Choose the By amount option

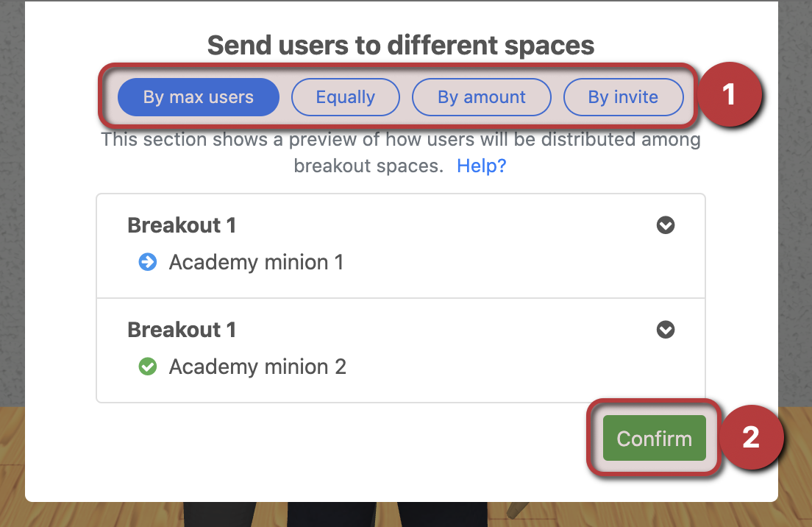482,97
